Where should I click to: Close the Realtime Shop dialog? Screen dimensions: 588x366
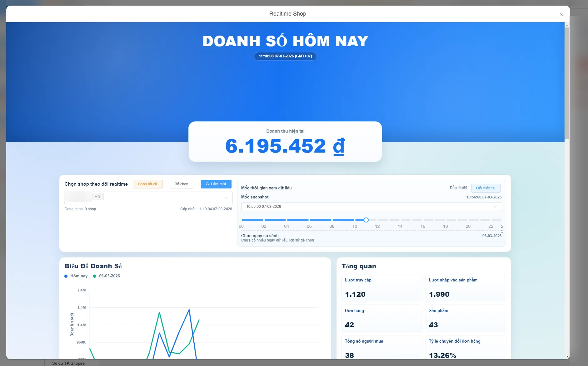(x=561, y=14)
